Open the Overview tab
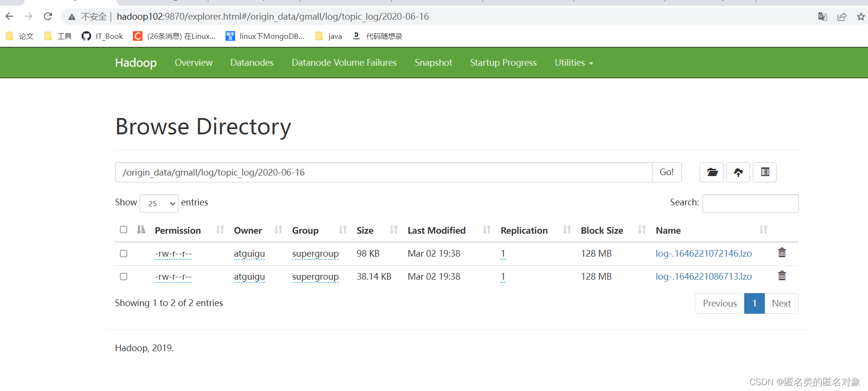This screenshot has height=391, width=868. (193, 62)
